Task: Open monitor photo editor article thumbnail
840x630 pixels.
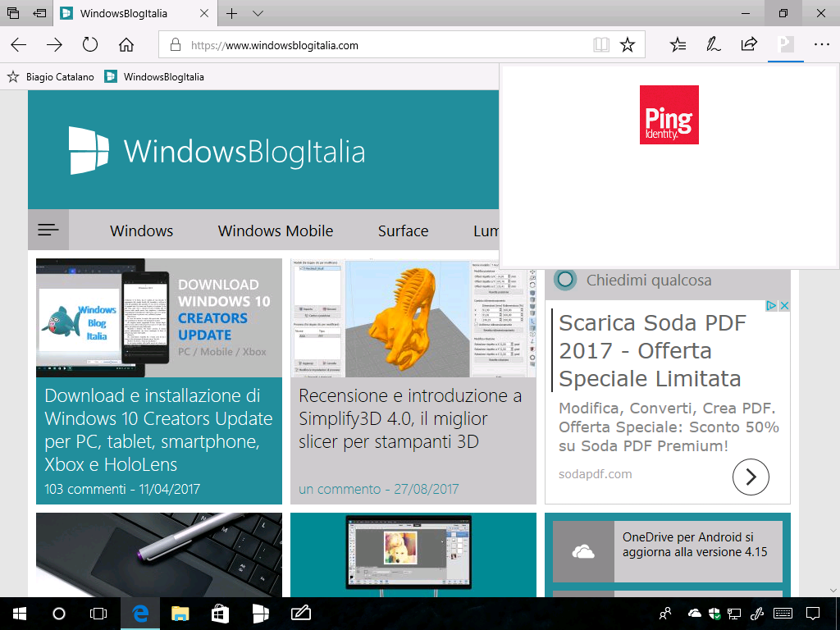Action: tap(413, 555)
